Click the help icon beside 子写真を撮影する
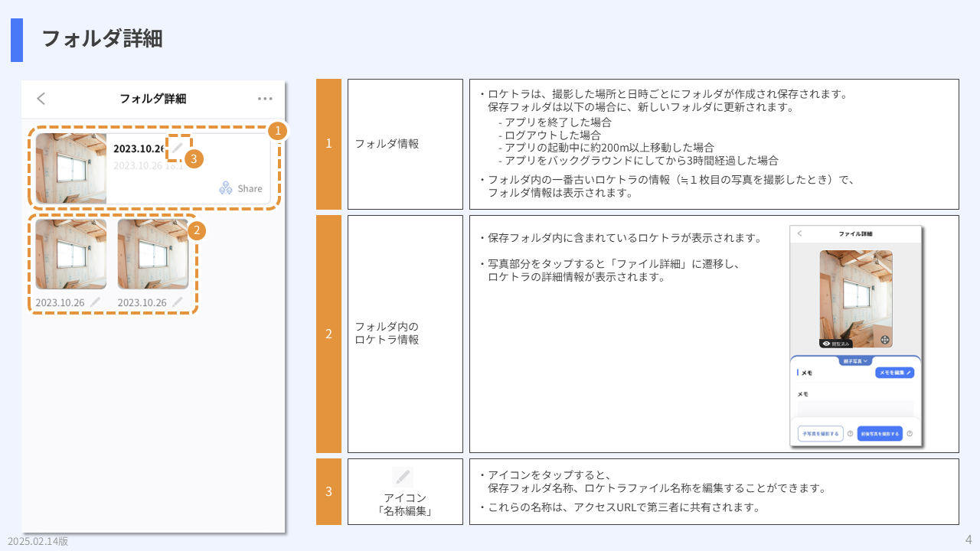 pyautogui.click(x=850, y=434)
